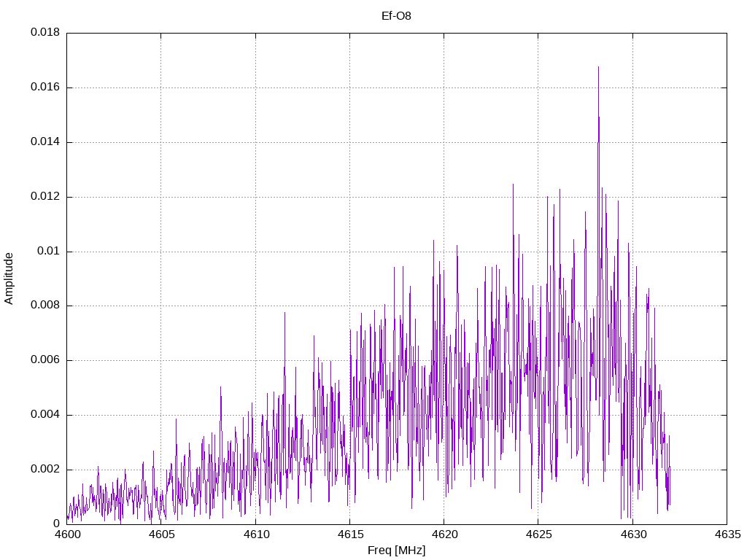
Task: Click the 4630 x-axis tick label
Action: [x=633, y=534]
